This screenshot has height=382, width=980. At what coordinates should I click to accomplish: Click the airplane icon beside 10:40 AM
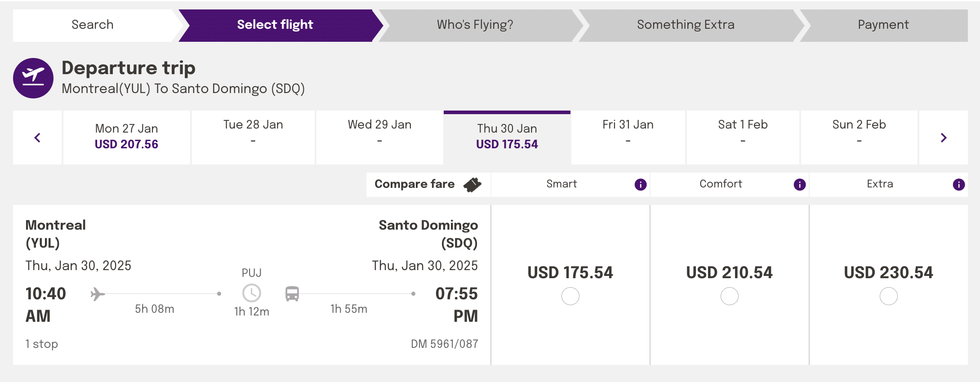97,294
